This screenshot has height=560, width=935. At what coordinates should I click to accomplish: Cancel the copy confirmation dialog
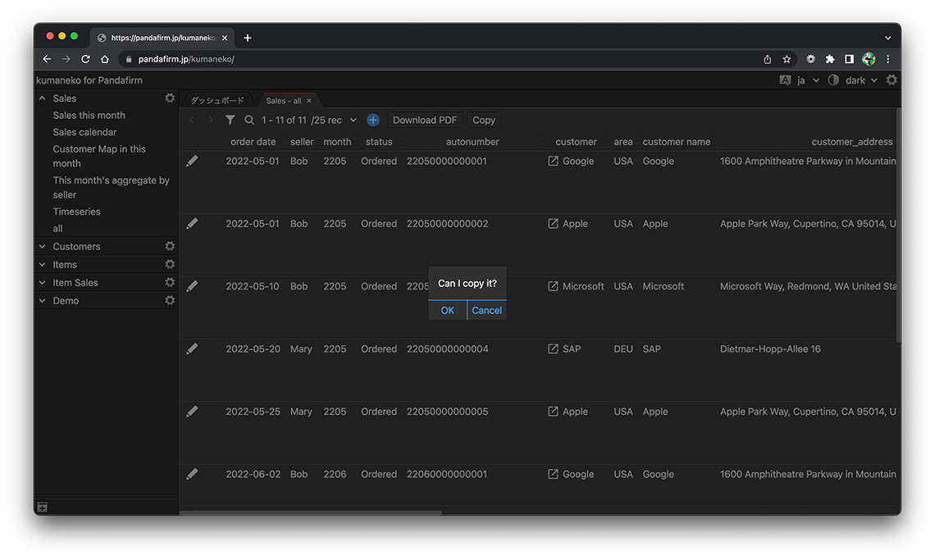click(486, 310)
